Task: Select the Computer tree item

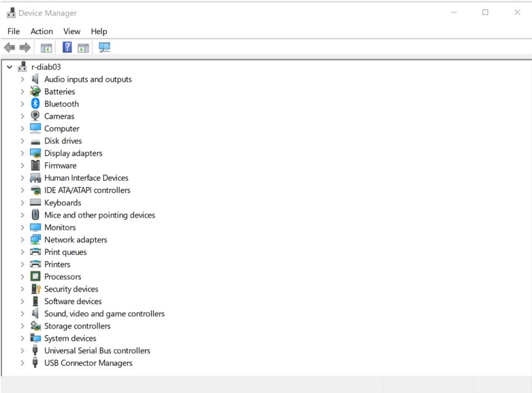Action: tap(62, 129)
